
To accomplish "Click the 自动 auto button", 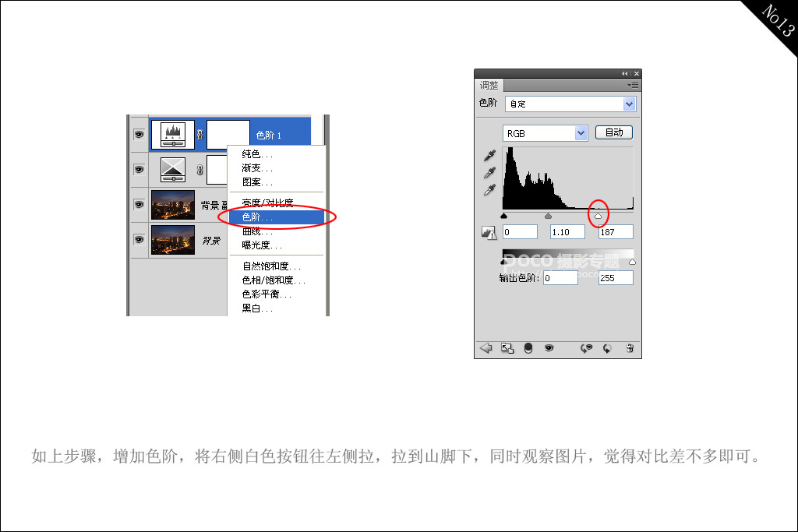I will pos(614,132).
